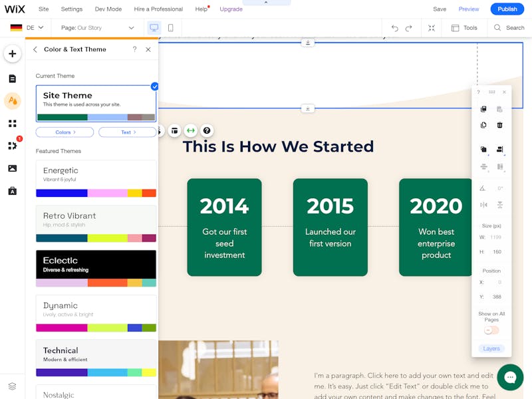Save the site

point(440,9)
